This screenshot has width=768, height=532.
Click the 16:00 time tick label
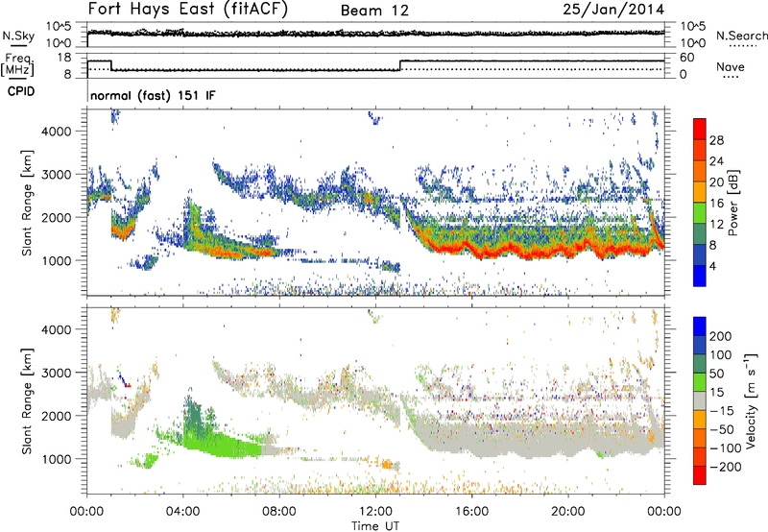[x=471, y=512]
